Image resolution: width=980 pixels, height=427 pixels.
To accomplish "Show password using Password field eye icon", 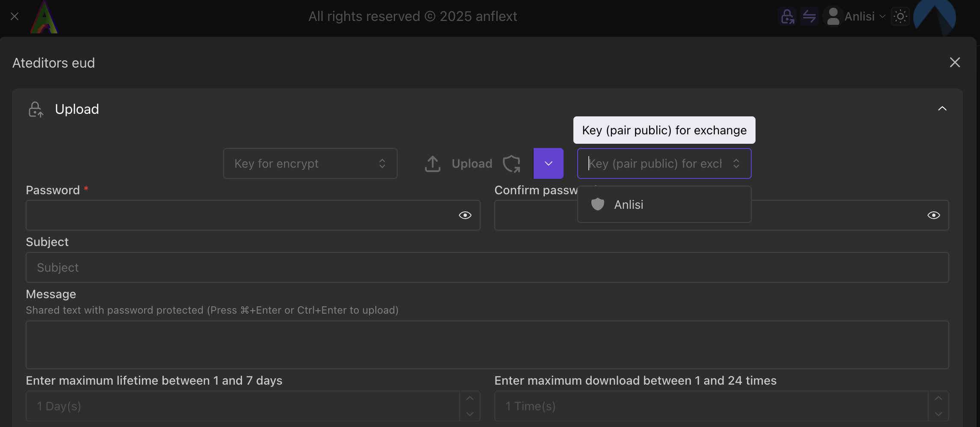I will (x=465, y=215).
